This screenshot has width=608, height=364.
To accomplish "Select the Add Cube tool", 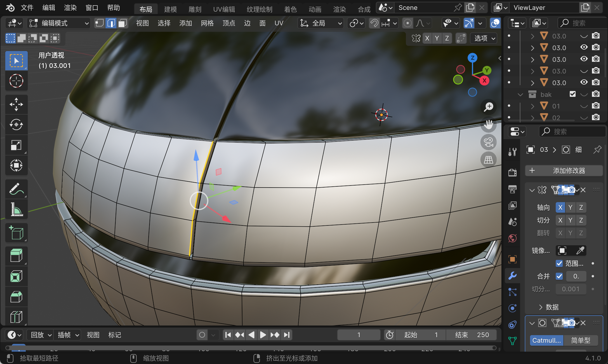I will coord(16,232).
